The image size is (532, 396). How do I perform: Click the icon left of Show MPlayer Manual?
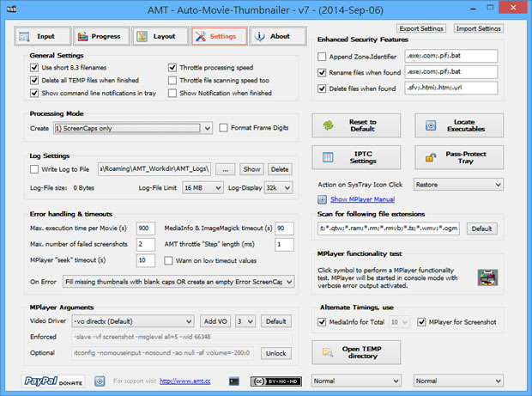tap(322, 199)
